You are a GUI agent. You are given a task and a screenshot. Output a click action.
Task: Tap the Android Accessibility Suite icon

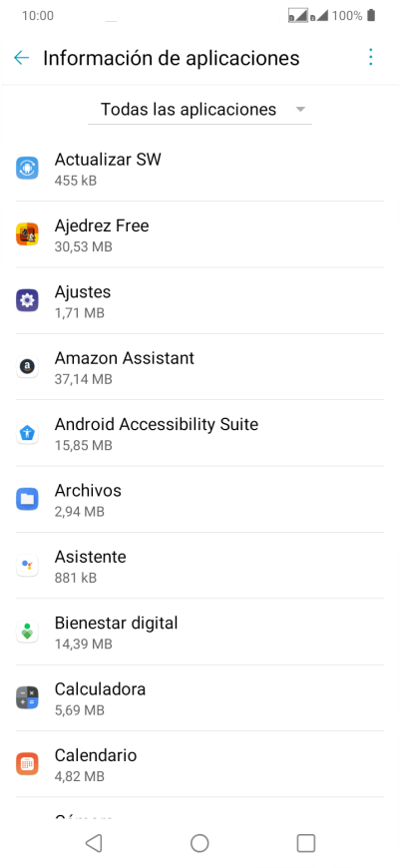(x=27, y=433)
